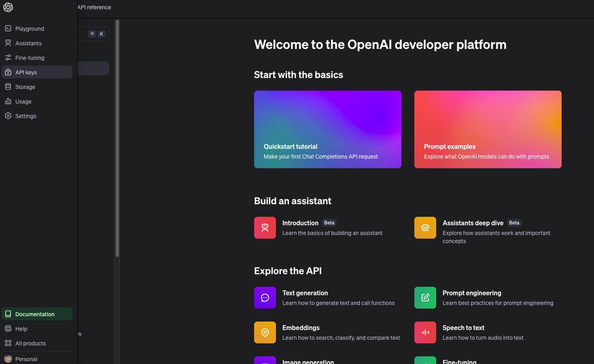
Task: Click the Documentation book icon
Action: (8, 314)
